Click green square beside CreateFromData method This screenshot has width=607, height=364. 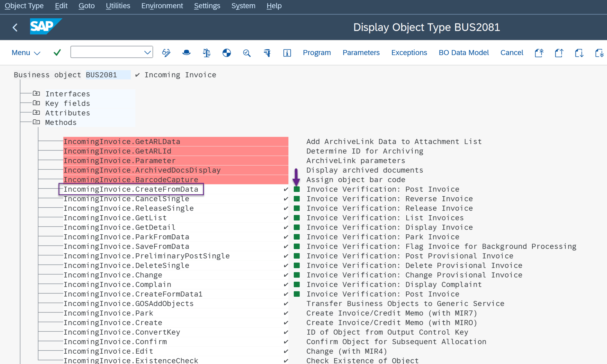297,189
